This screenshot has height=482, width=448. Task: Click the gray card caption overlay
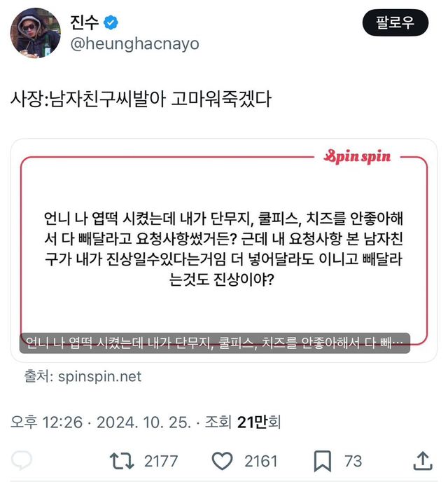[x=215, y=343]
